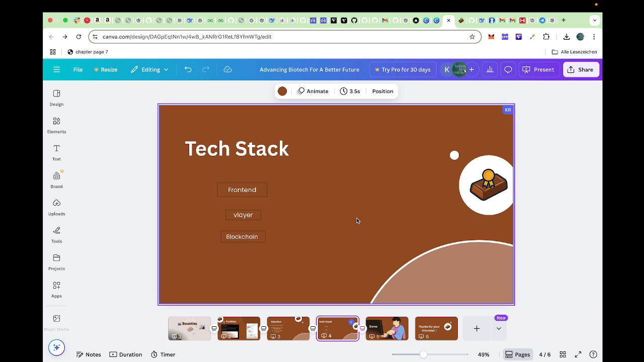Open the Tools panel

pyautogui.click(x=56, y=235)
